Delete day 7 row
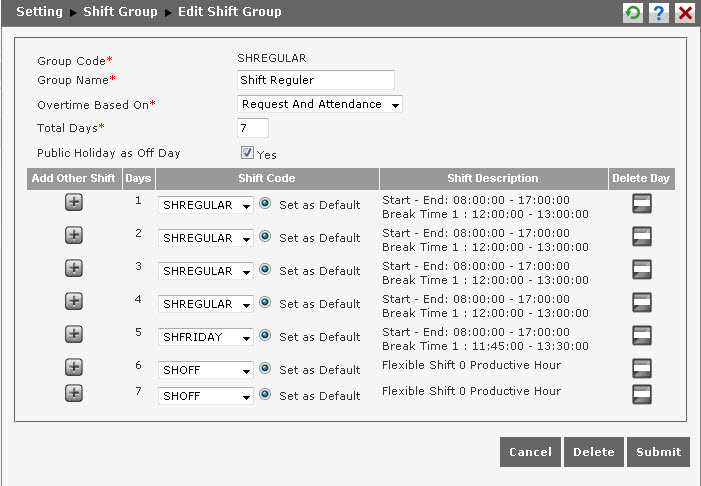 point(642,394)
